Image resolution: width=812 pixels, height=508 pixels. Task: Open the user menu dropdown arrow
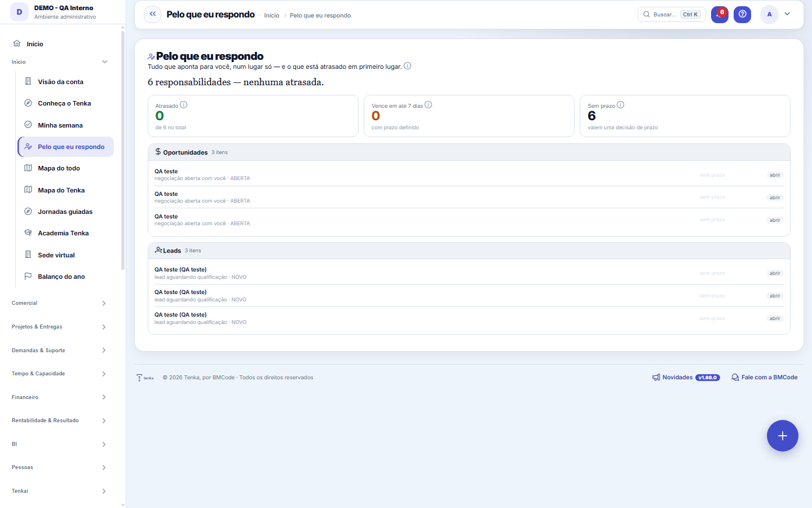[787, 14]
